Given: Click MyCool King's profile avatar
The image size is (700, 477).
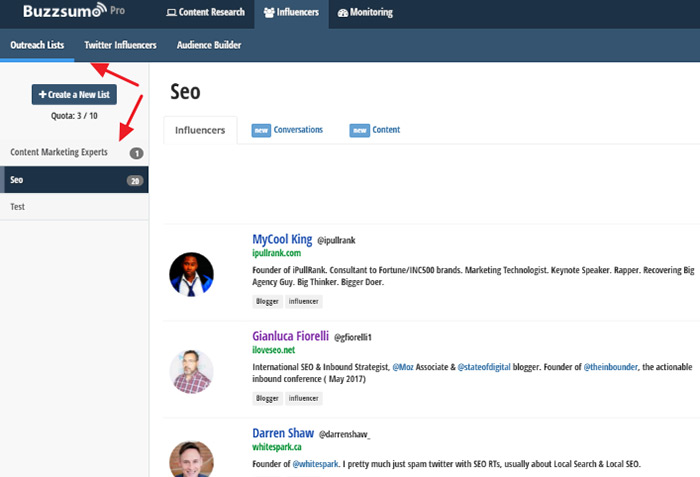Looking at the screenshot, I should click(191, 273).
